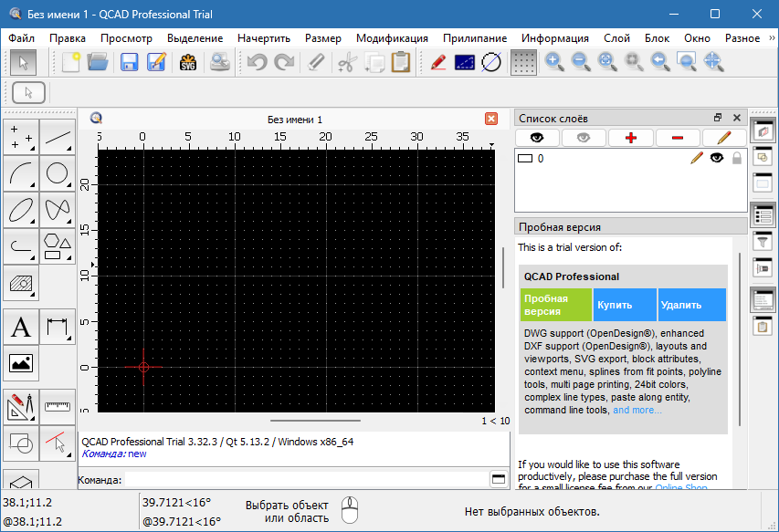Open block tools with square-circle icon
The image size is (779, 532).
click(21, 443)
